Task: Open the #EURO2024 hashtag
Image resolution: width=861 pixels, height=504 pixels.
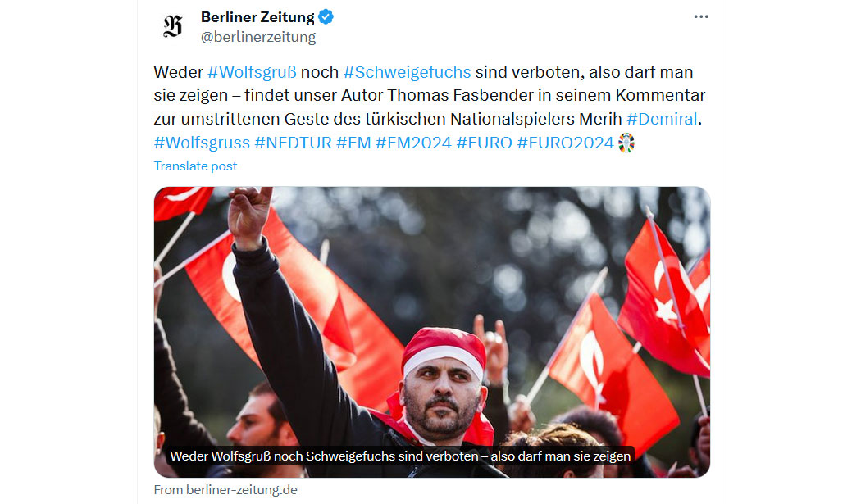Action: (566, 143)
